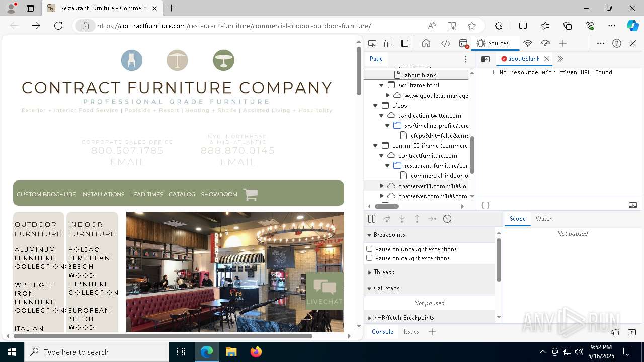Close the about:blank editor tab
The height and width of the screenshot is (362, 644).
pos(547,59)
